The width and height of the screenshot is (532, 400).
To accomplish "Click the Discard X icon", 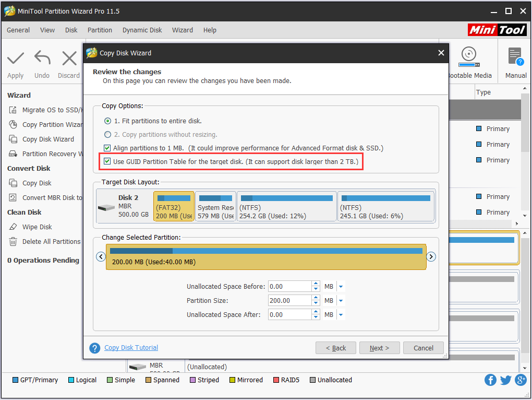I will tap(69, 58).
